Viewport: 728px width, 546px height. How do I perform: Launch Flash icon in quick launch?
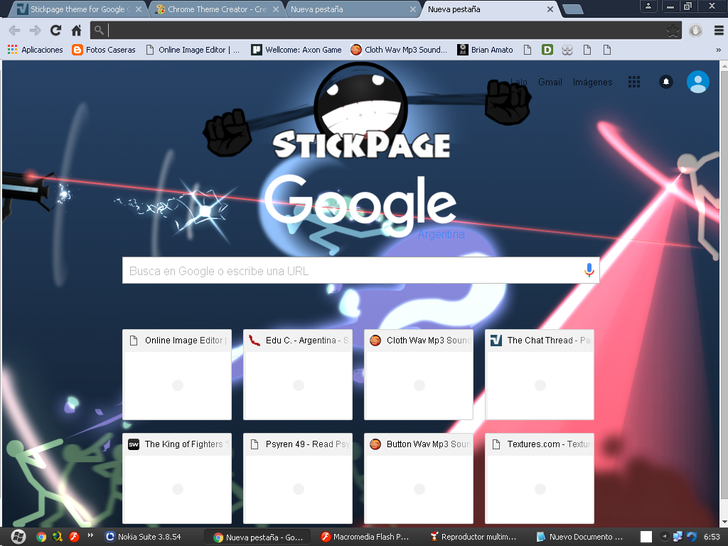click(x=74, y=537)
